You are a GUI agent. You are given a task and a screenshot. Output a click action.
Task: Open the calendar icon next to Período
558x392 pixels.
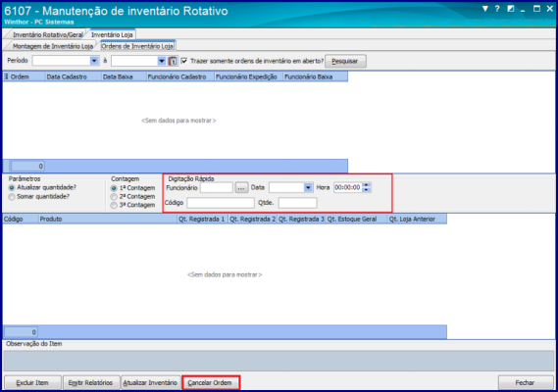pos(173,61)
